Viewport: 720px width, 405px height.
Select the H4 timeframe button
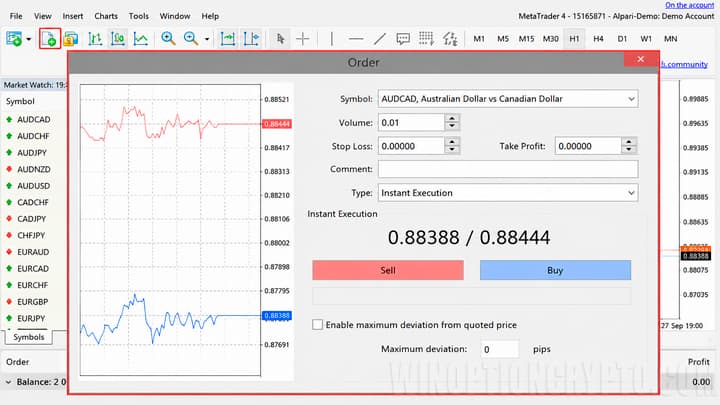pos(598,39)
